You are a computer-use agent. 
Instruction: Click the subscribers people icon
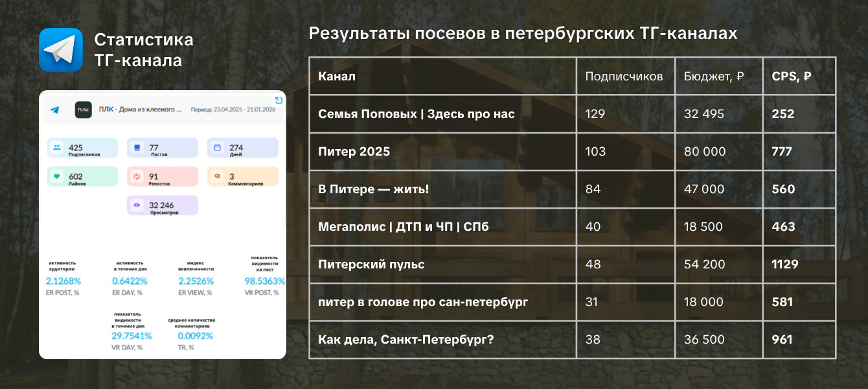[x=57, y=148]
